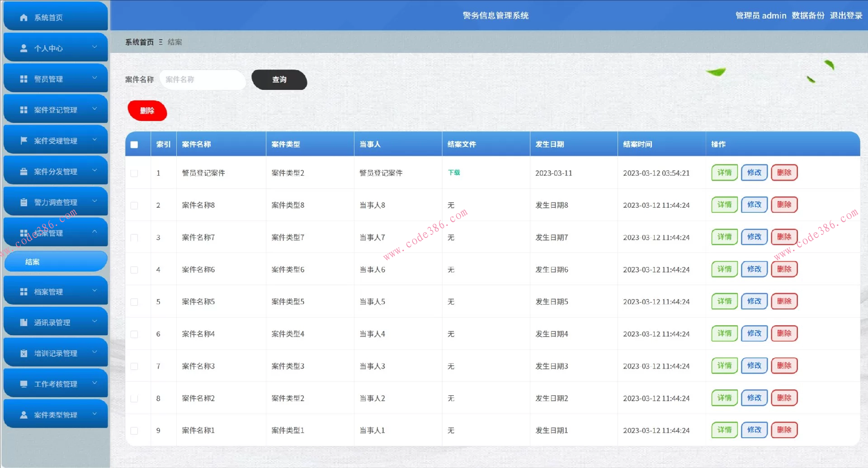Viewport: 868px width, 468px height.
Task: Select the 系统首页 home icon
Action: point(23,17)
